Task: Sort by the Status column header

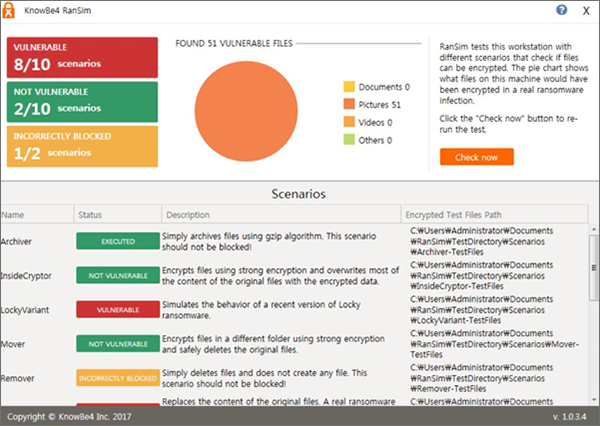Action: pos(118,214)
